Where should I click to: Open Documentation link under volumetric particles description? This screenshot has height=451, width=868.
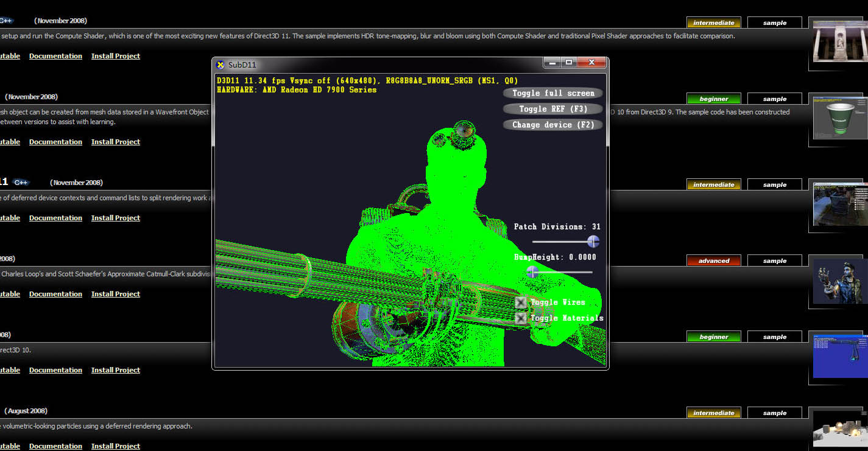click(55, 446)
